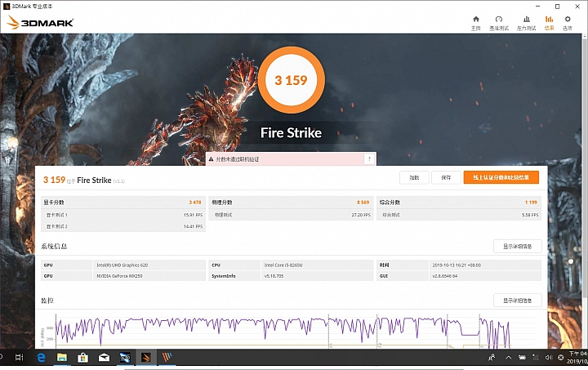Launch Microsoft Edge from the taskbar
This screenshot has height=370, width=588.
(41, 357)
